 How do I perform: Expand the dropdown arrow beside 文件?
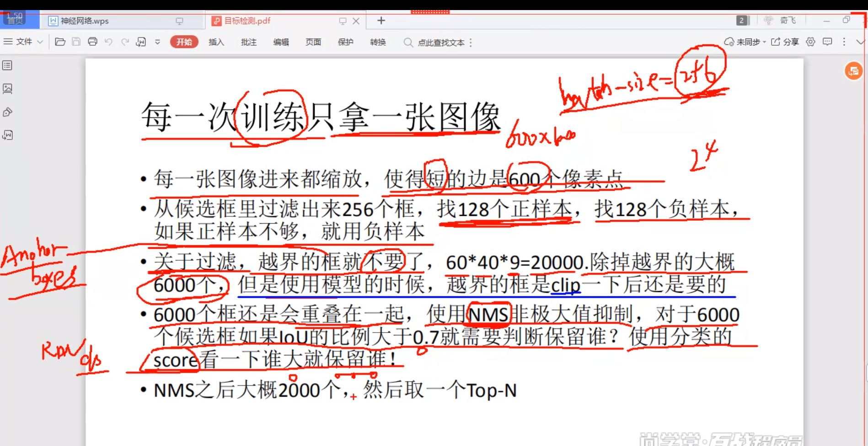[x=40, y=42]
